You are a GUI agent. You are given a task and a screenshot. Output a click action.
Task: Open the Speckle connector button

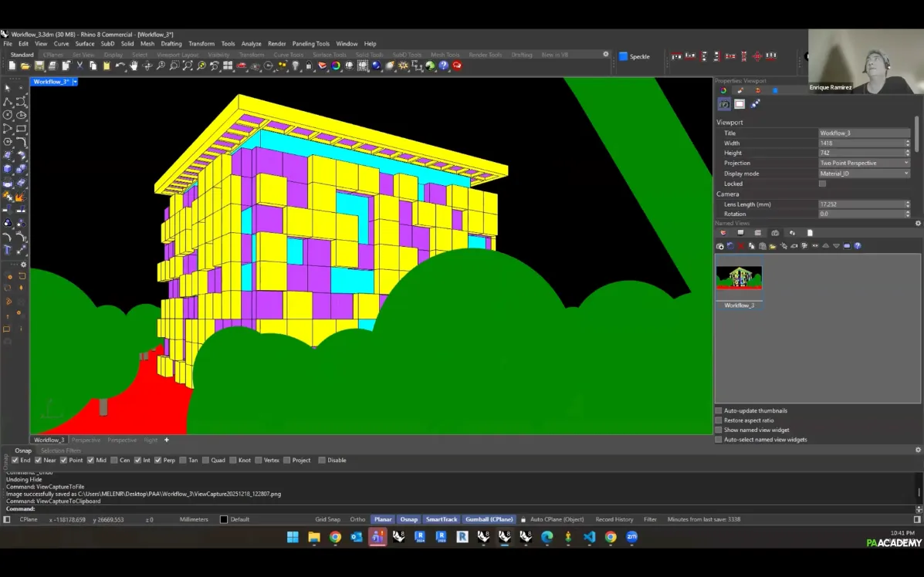(x=635, y=56)
